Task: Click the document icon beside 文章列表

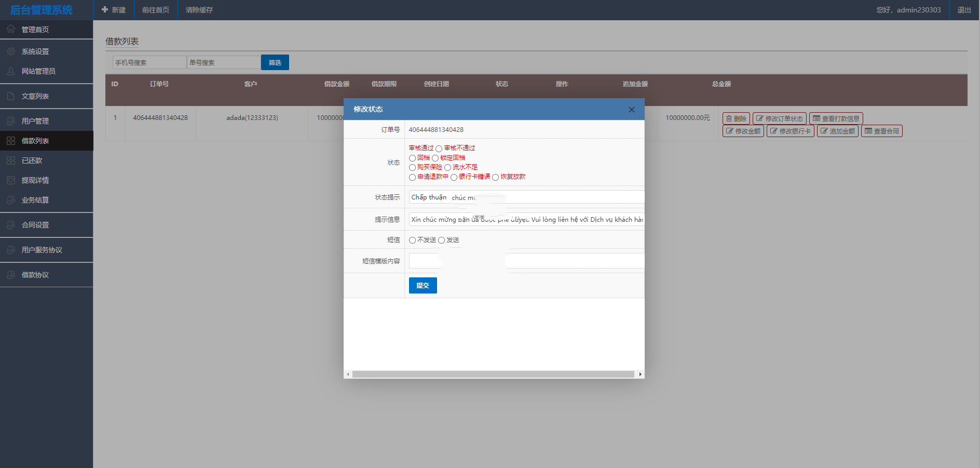Action: point(11,96)
